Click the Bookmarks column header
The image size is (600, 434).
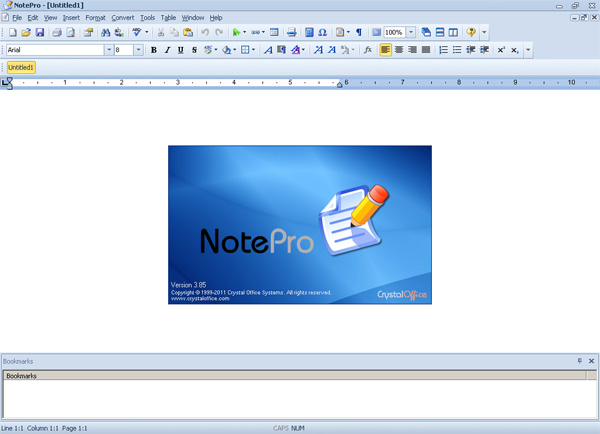click(x=295, y=376)
